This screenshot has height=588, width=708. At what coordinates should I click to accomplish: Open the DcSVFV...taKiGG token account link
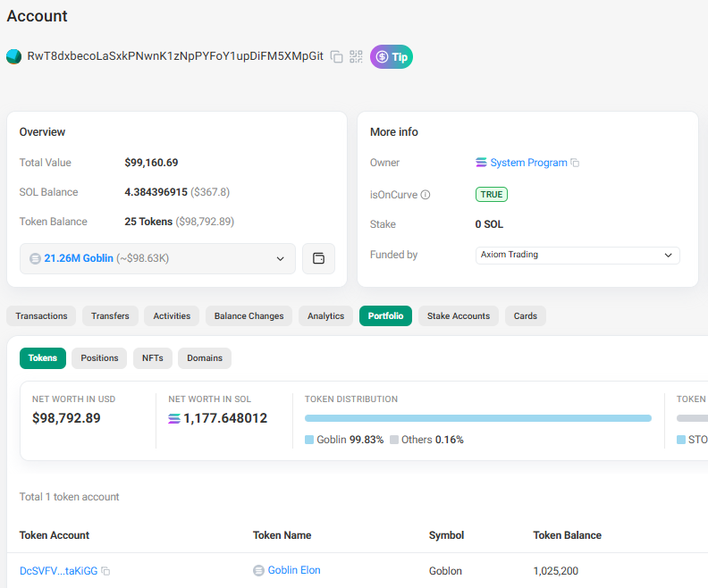(59, 571)
